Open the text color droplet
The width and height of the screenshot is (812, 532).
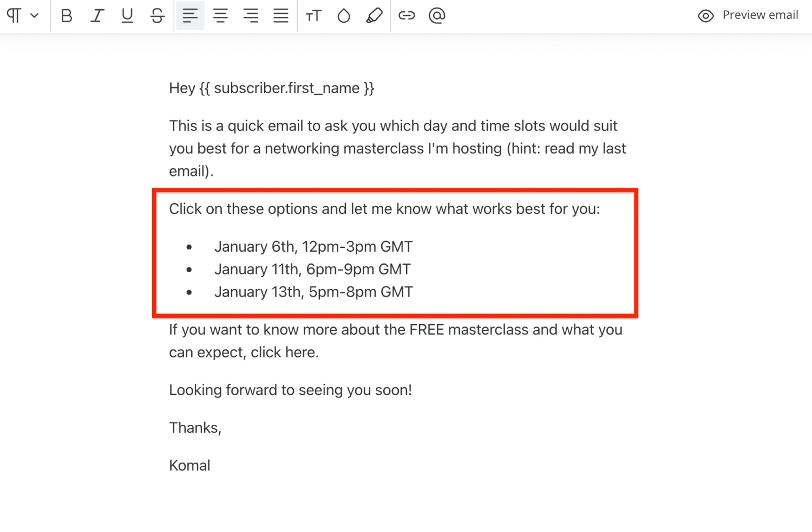344,16
